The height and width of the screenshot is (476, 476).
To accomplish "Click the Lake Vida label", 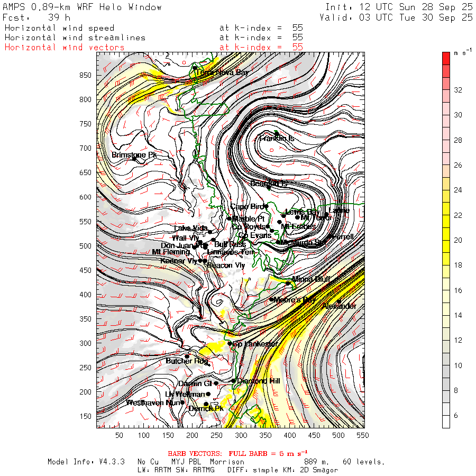I will 190,228.
